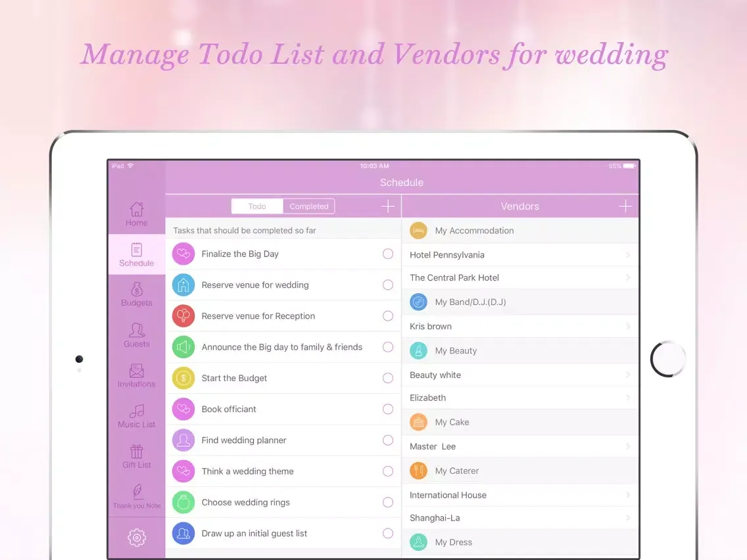Open Kris brown chevron

(x=628, y=326)
